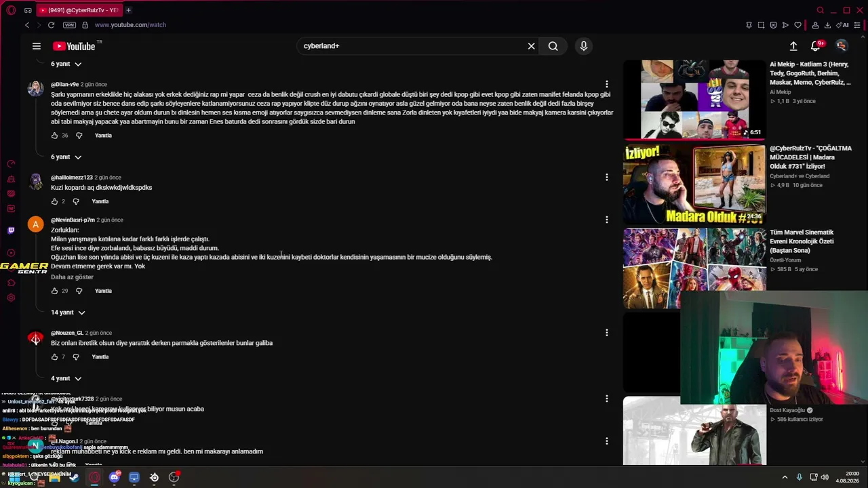
Task: Open the @Nouzen_GL profile avatar
Action: pos(35,338)
